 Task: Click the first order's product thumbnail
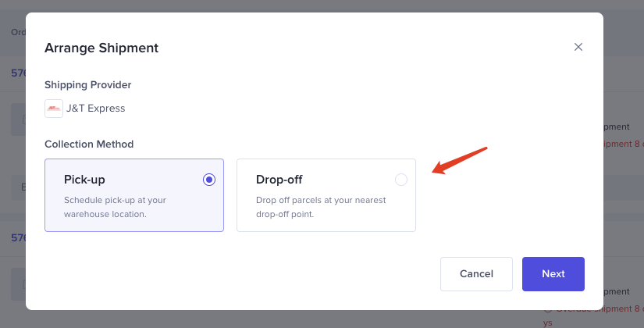(19, 119)
